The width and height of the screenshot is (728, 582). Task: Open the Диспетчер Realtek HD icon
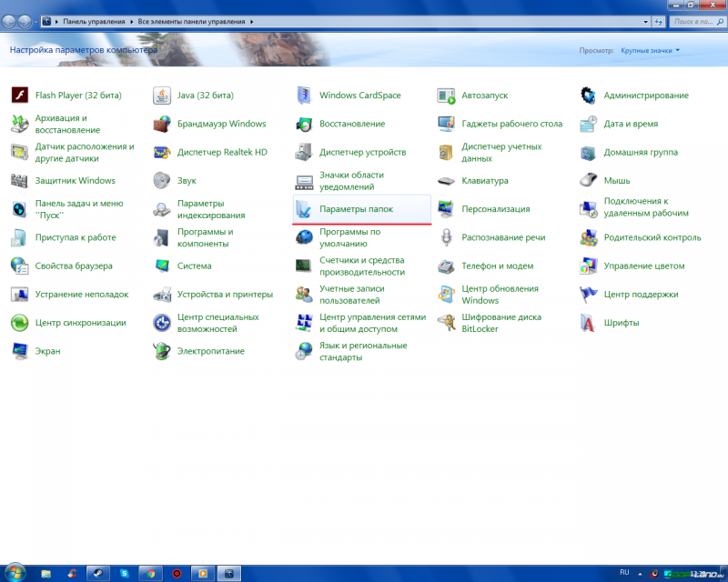click(x=162, y=152)
